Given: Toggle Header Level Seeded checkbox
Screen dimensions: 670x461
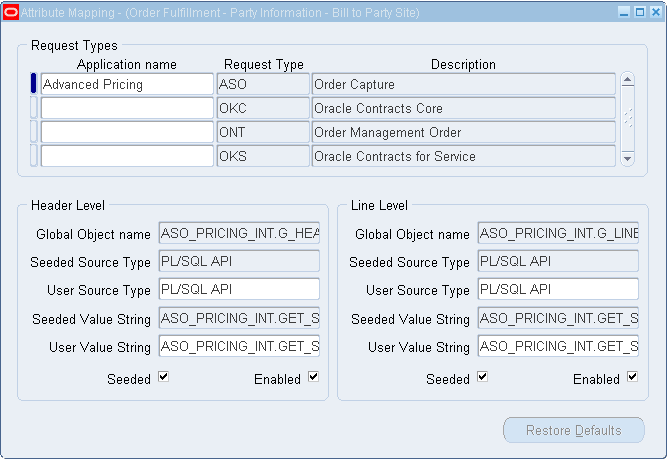Looking at the screenshot, I should coord(164,377).
